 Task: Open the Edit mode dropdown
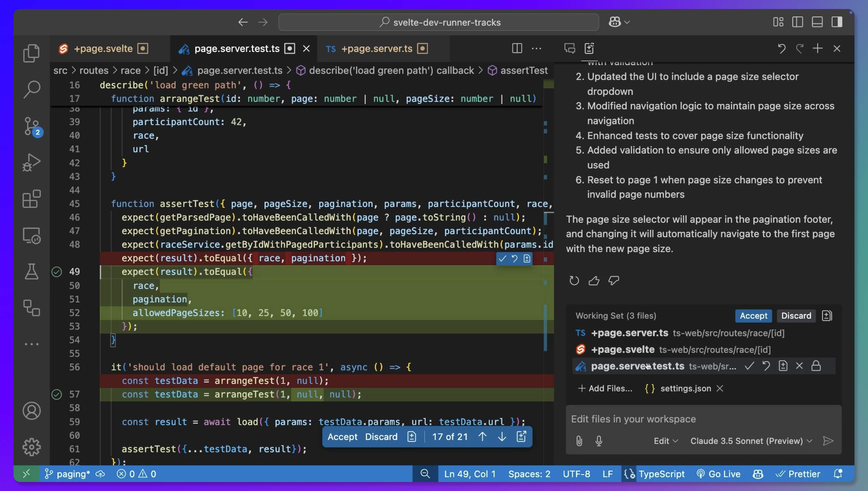[x=665, y=441]
